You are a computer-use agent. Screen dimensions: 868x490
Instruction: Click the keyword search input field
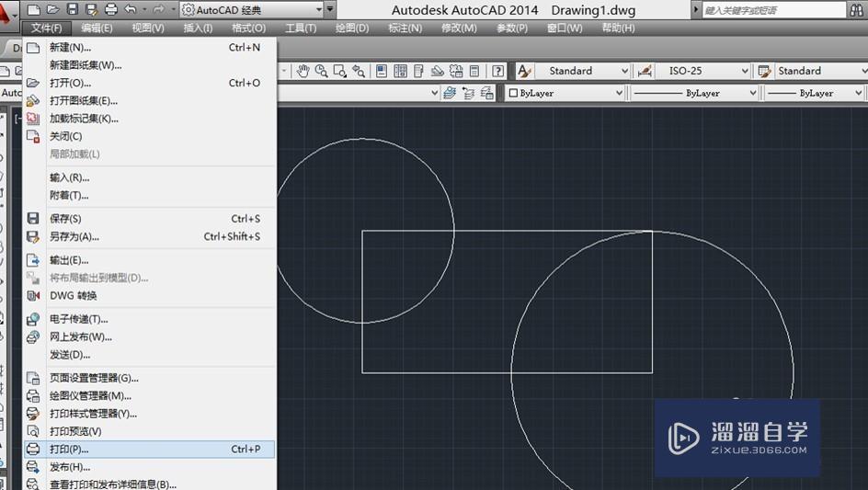[x=774, y=10]
